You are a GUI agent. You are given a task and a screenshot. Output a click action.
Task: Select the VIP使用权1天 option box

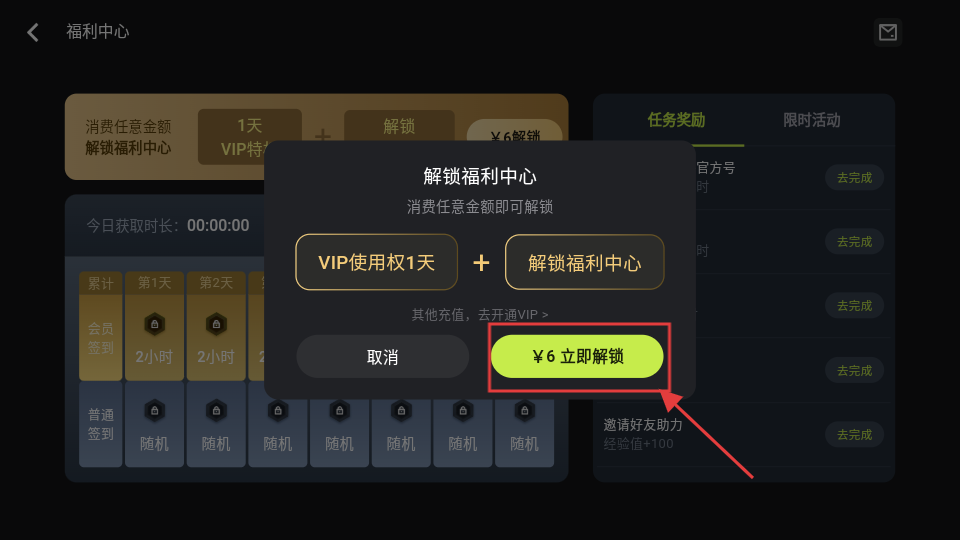coord(377,262)
